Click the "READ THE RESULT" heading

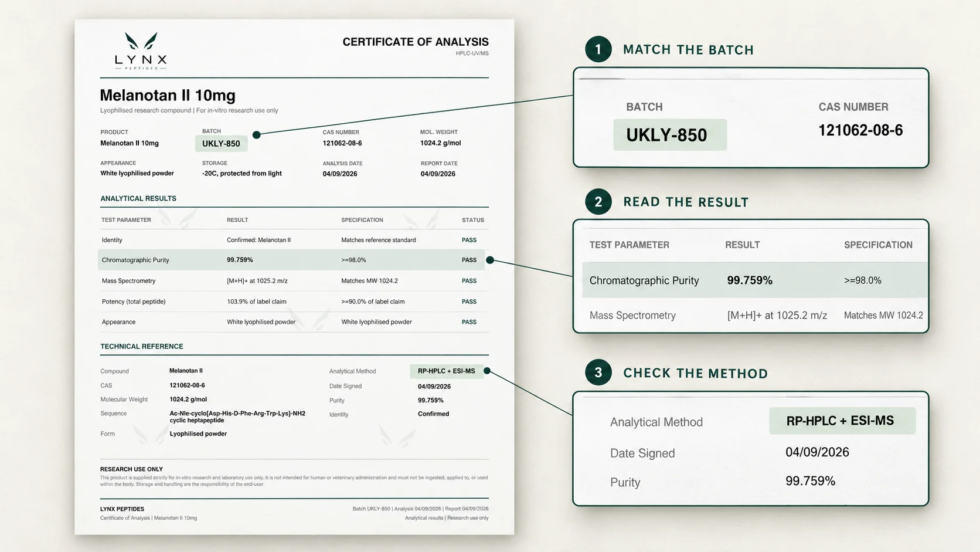(x=686, y=202)
